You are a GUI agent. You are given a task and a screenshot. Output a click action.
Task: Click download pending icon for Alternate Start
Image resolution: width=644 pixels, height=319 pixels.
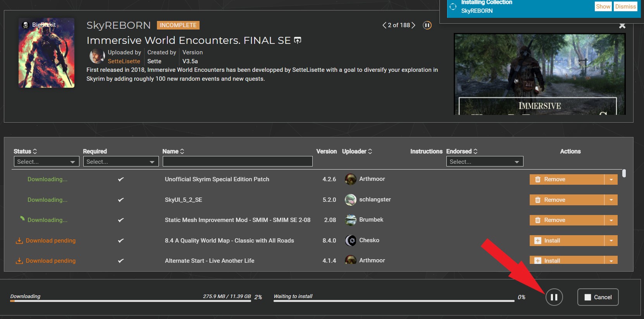pos(19,261)
